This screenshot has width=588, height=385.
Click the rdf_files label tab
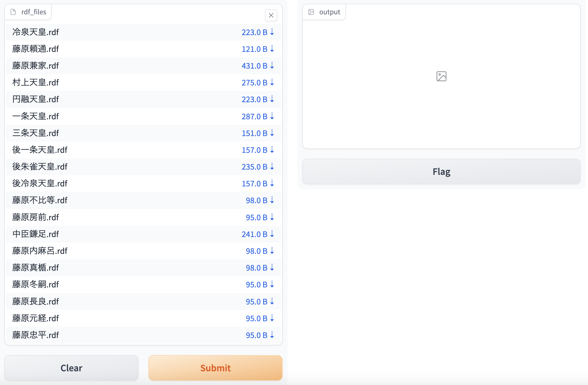28,12
